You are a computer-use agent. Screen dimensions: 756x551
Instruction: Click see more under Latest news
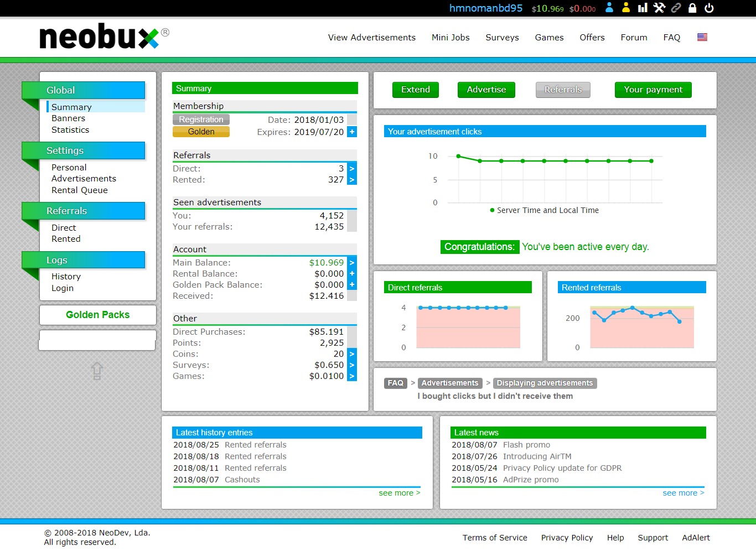683,493
